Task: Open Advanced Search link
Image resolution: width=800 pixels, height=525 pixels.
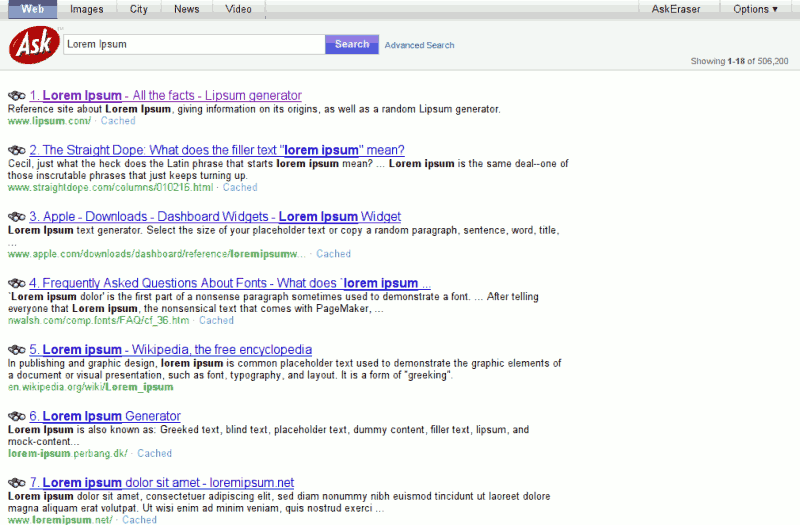Action: tap(419, 45)
